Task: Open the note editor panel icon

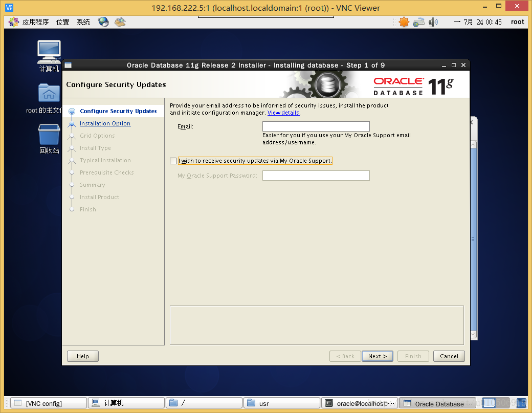Action: click(120, 22)
